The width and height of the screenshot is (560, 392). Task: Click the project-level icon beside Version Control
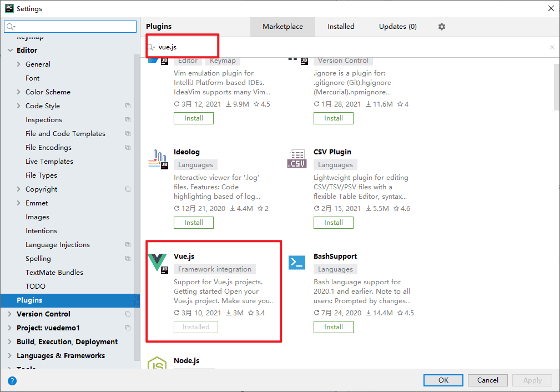coord(128,314)
